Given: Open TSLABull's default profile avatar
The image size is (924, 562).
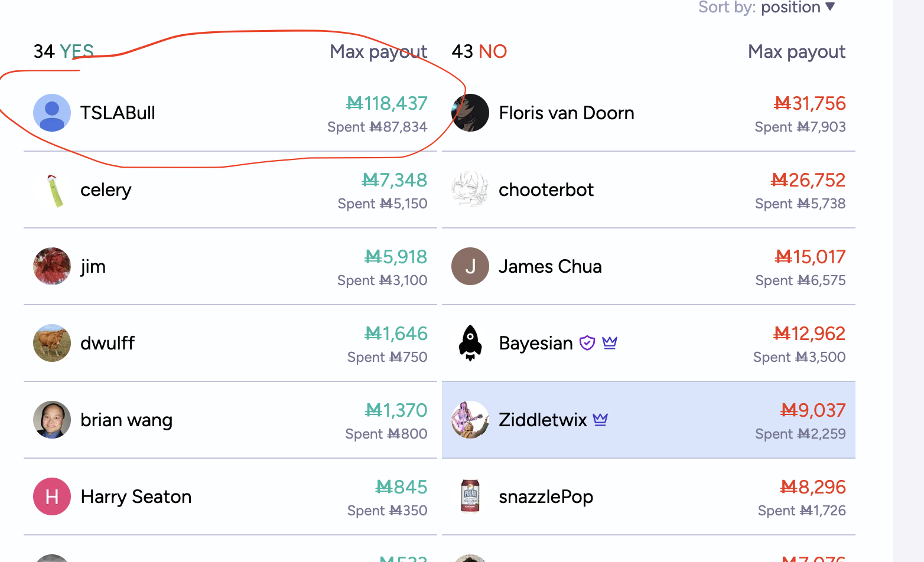Looking at the screenshot, I should (52, 113).
